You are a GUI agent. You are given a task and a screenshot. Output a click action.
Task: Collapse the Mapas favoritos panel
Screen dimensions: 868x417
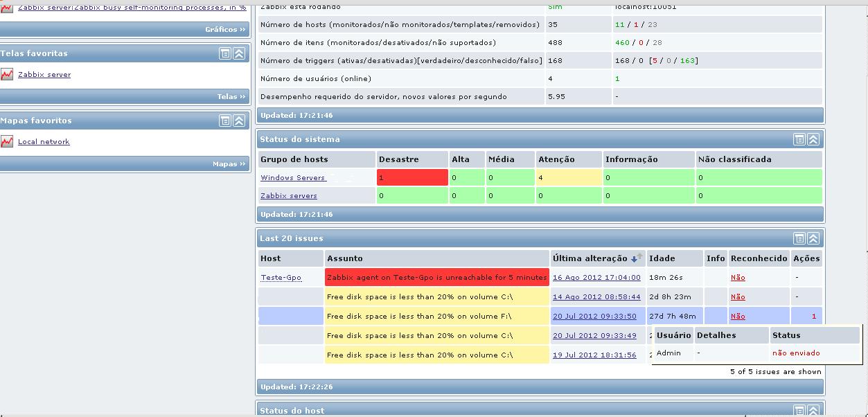tap(238, 121)
